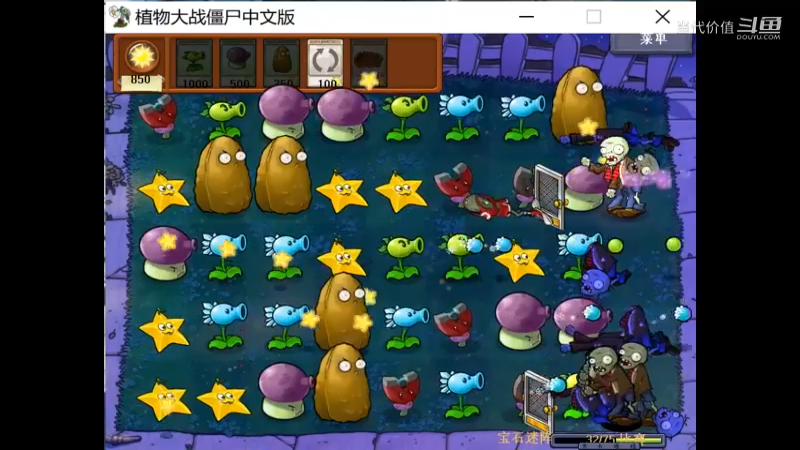Pick the green peashooter beside the top-row magnet-shroom
Viewport: 800px width, 450px height.
(x=223, y=118)
